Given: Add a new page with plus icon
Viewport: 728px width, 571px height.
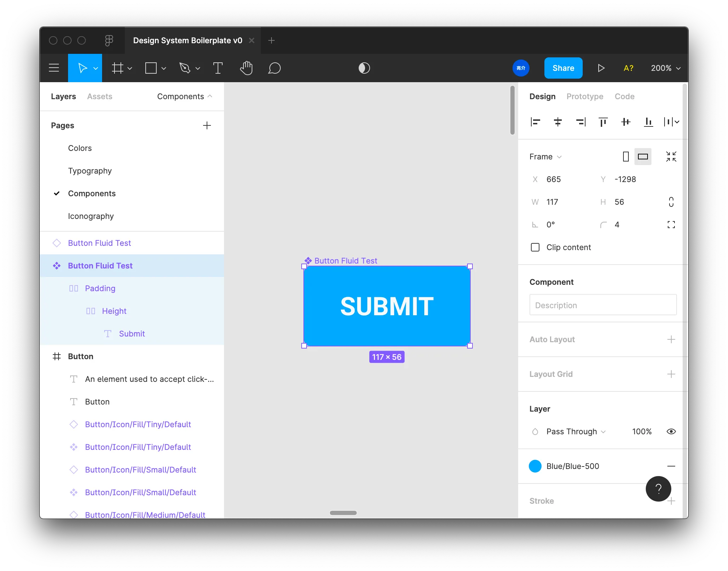Looking at the screenshot, I should tap(207, 125).
